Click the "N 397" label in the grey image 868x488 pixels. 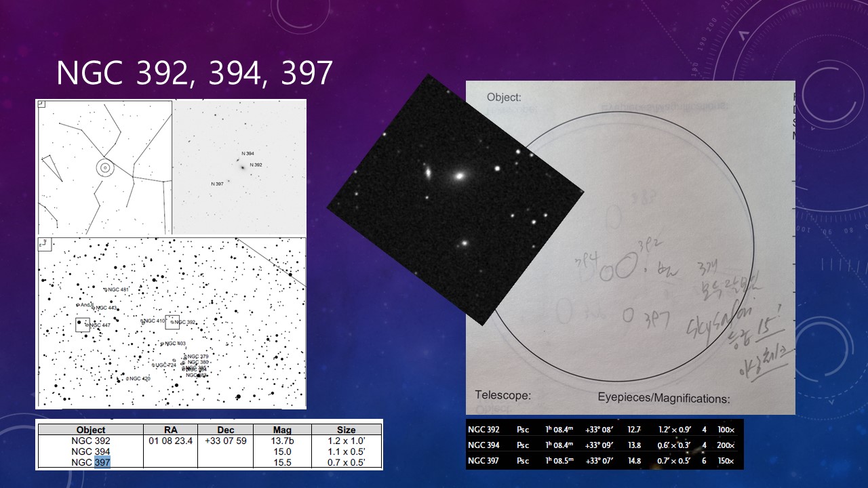218,184
